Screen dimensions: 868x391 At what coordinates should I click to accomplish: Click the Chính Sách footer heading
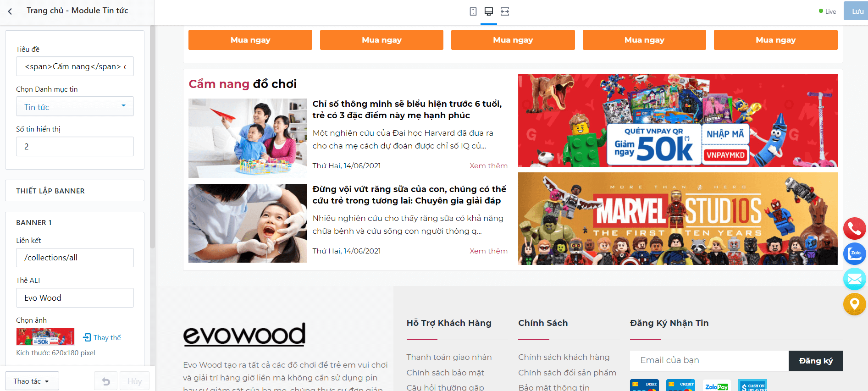pyautogui.click(x=543, y=323)
